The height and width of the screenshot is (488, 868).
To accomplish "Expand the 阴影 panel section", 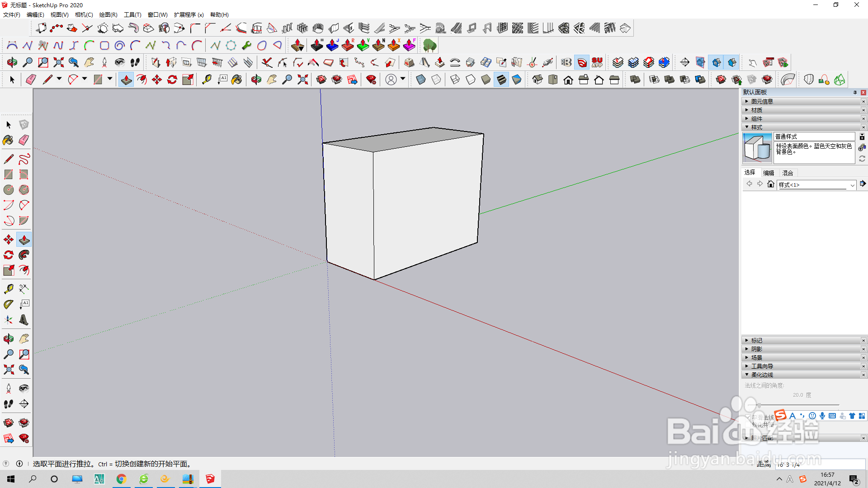I will (x=756, y=349).
